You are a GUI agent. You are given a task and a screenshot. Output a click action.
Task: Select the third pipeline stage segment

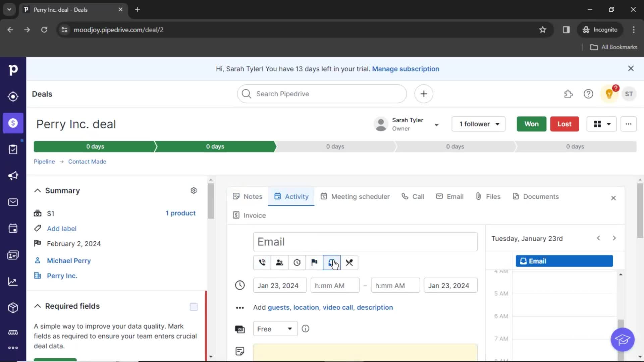point(335,146)
